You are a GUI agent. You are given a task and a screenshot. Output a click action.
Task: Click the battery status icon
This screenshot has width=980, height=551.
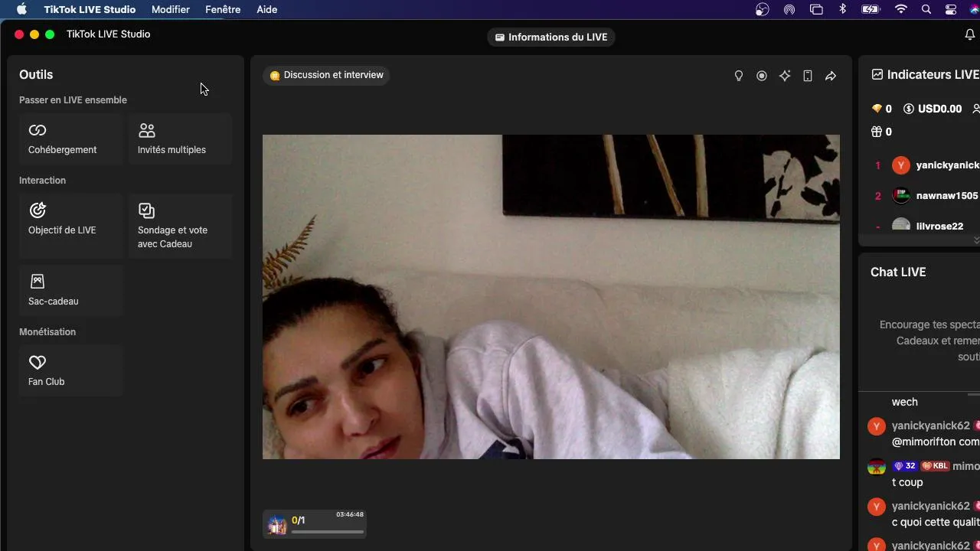871,9
